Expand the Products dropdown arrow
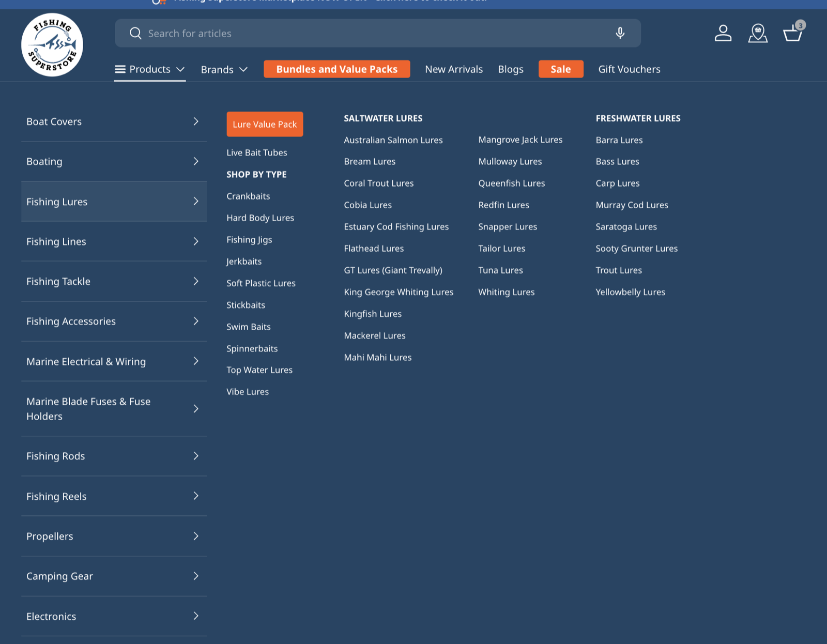The height and width of the screenshot is (644, 827). pyautogui.click(x=180, y=69)
